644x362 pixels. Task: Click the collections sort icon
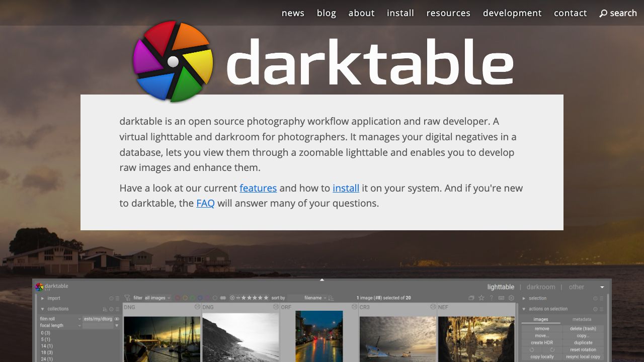(x=105, y=309)
